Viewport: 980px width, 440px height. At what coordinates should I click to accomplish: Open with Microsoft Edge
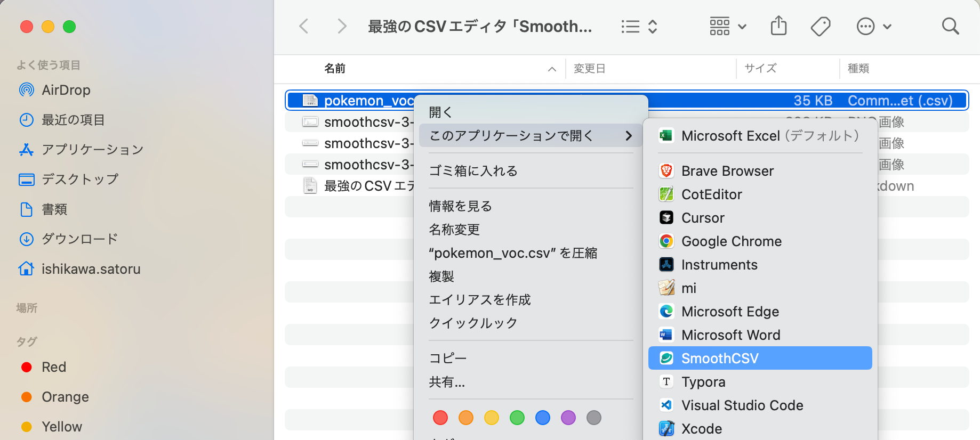point(760,312)
